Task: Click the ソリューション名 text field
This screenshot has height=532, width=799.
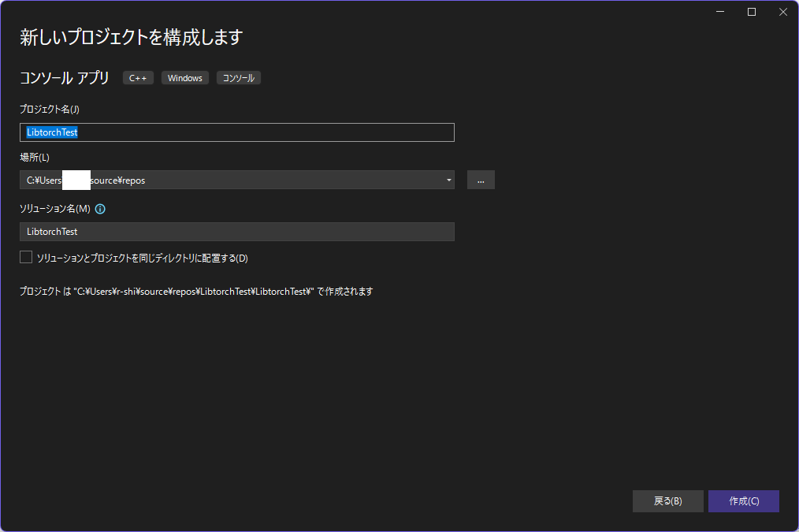Action: [x=236, y=232]
